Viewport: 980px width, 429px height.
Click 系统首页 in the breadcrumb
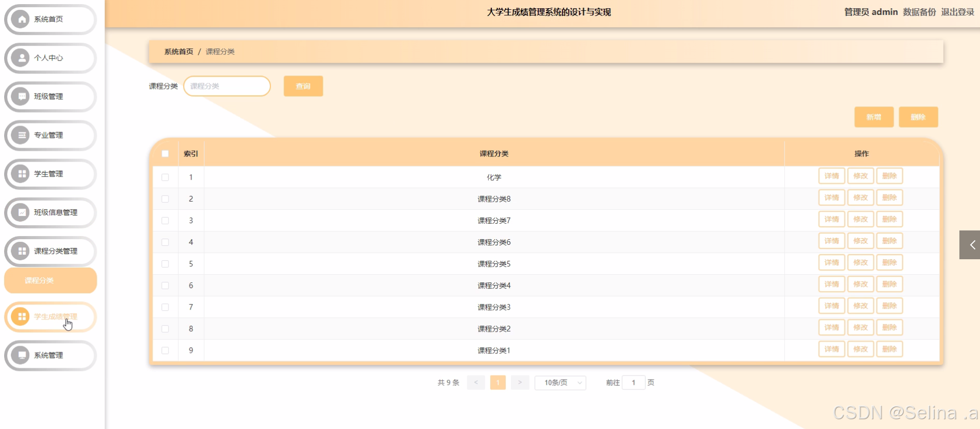(x=179, y=51)
